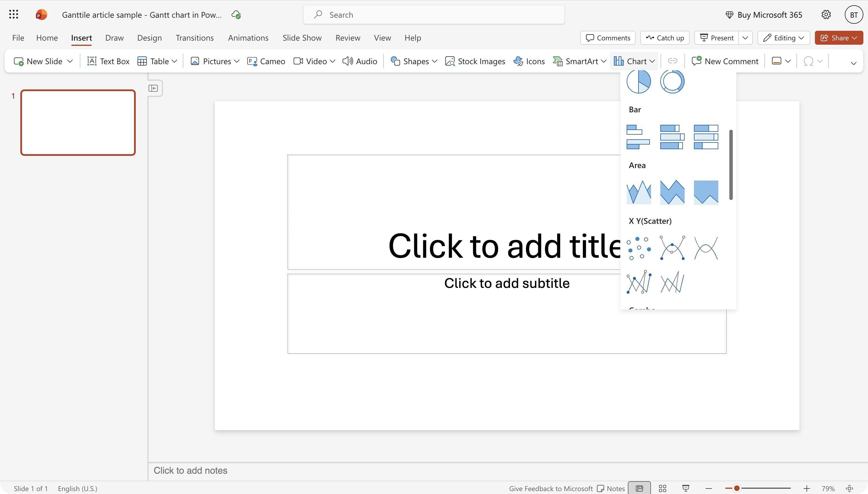Switch to the Home tab
Viewport: 868px width, 494px height.
coord(47,38)
